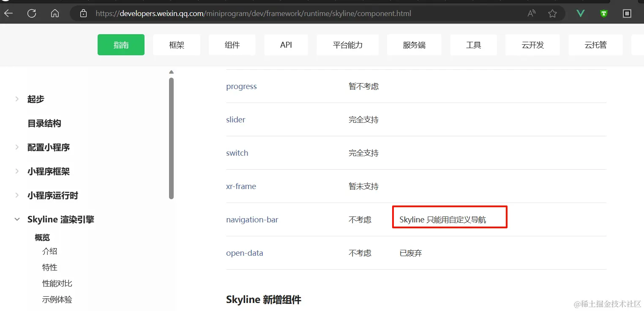Open the API documentation tab
Viewport: 644px width, 311px height.
pyautogui.click(x=286, y=44)
